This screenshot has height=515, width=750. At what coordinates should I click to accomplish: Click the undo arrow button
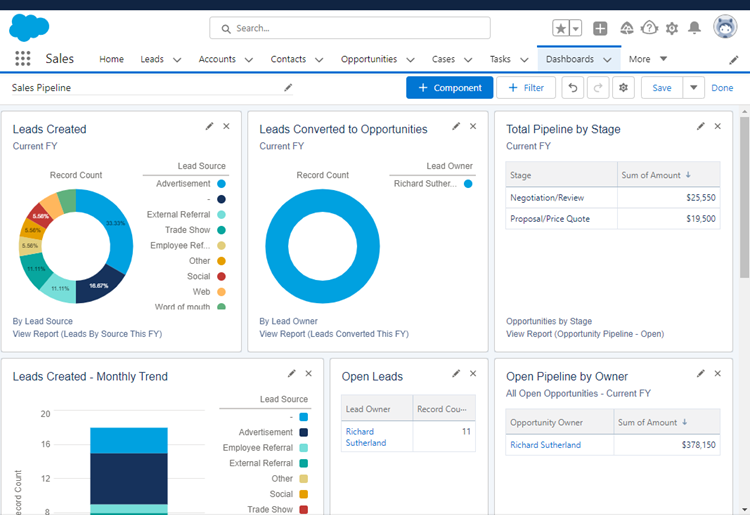(573, 88)
